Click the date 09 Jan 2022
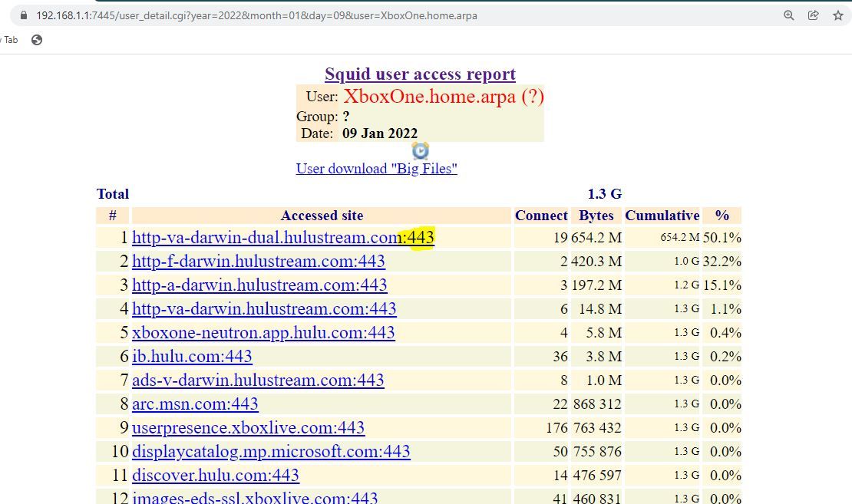This screenshot has height=504, width=852. tap(380, 133)
